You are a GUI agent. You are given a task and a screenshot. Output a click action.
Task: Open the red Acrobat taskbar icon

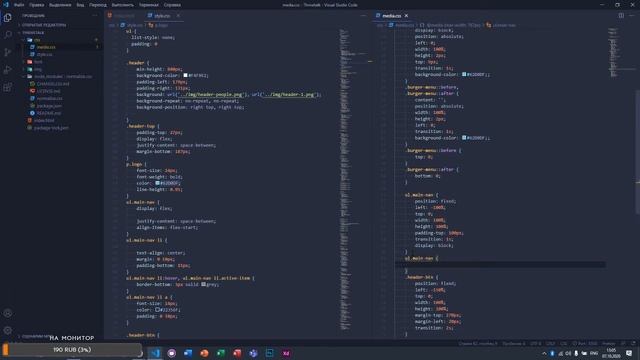[x=237, y=353]
